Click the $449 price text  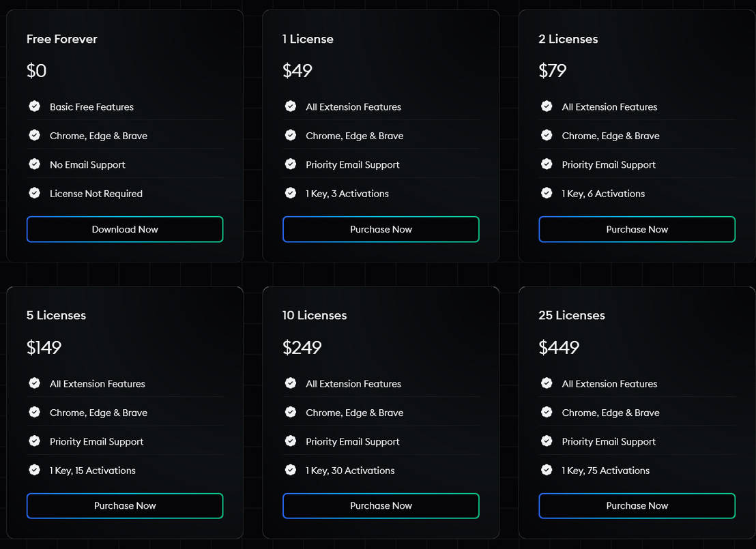point(559,347)
